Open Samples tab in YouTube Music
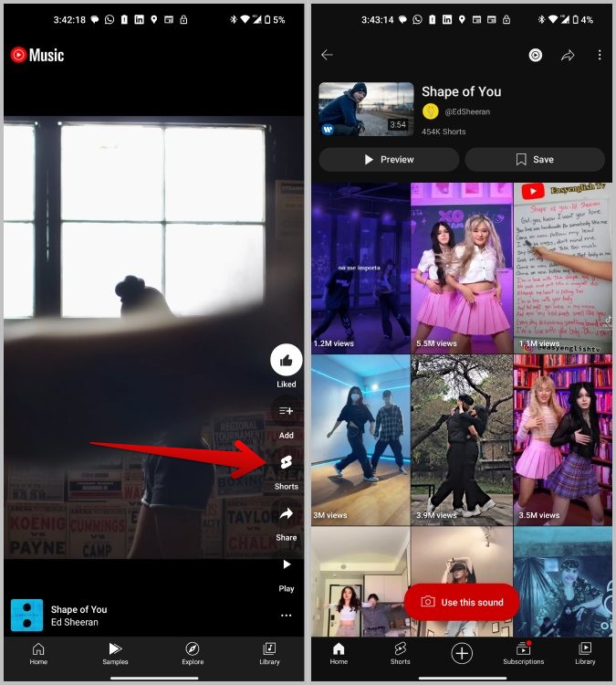This screenshot has width=616, height=685. pos(115,654)
